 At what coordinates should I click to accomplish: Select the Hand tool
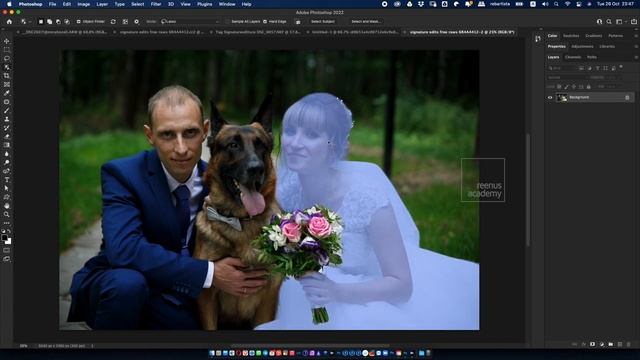7,206
